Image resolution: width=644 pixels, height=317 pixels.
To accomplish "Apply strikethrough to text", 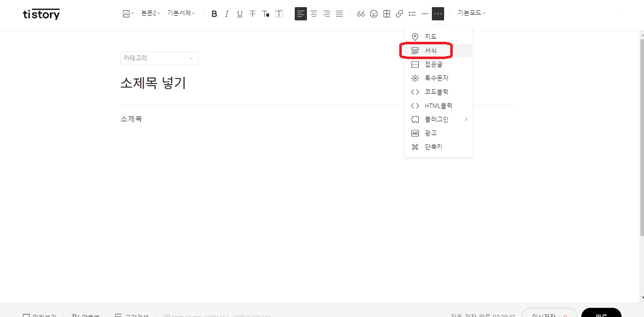I will pos(252,14).
